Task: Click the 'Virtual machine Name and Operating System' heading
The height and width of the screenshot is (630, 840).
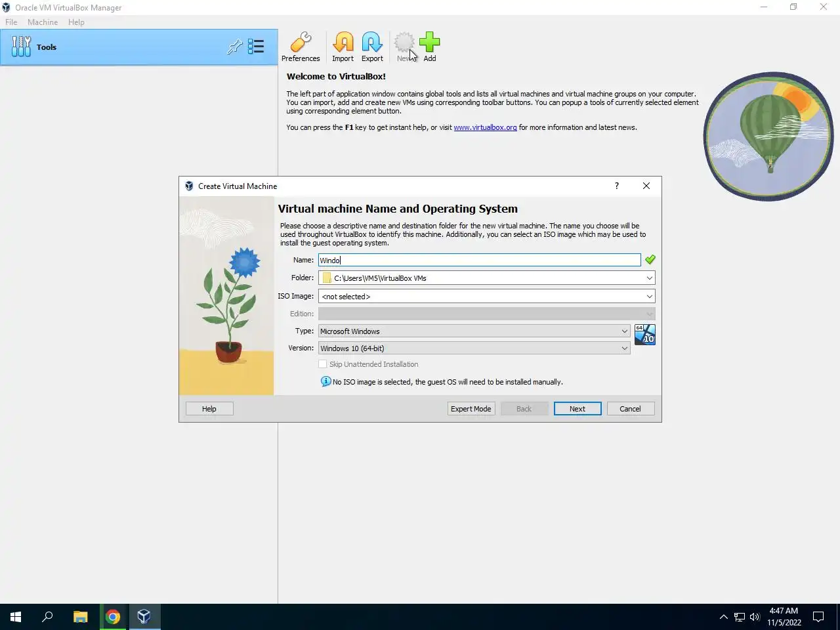Action: pyautogui.click(x=398, y=209)
